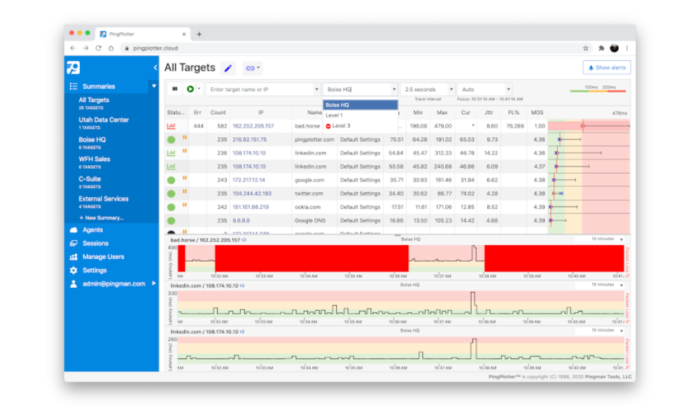The height and width of the screenshot is (420, 700).
Task: Click the Summaries list icon
Action: [x=74, y=86]
